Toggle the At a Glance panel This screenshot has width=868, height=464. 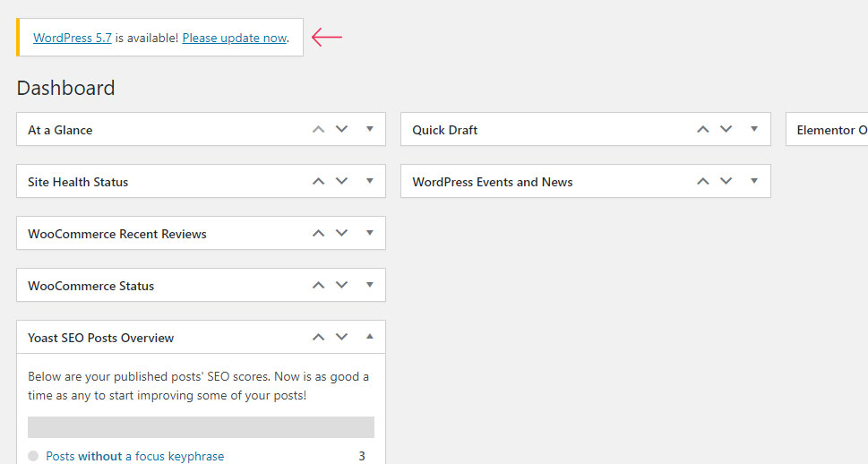[x=370, y=129]
